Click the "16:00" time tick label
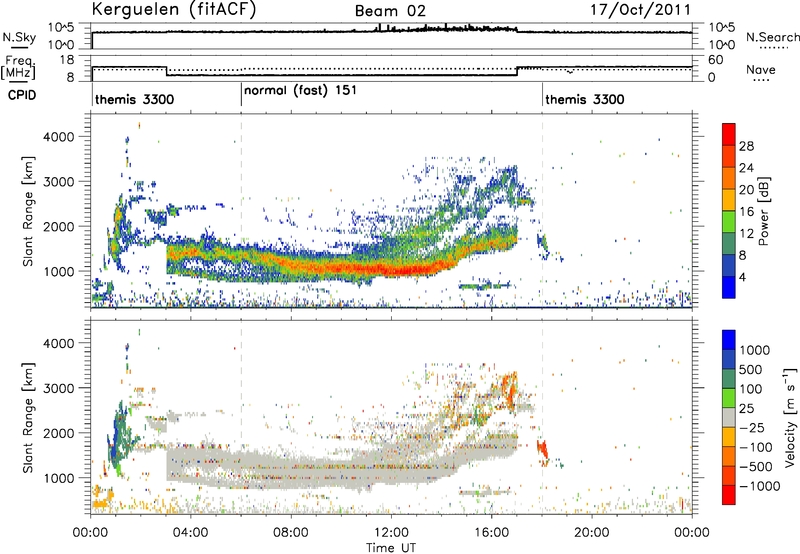Viewport: 800px width, 554px height. 491,533
